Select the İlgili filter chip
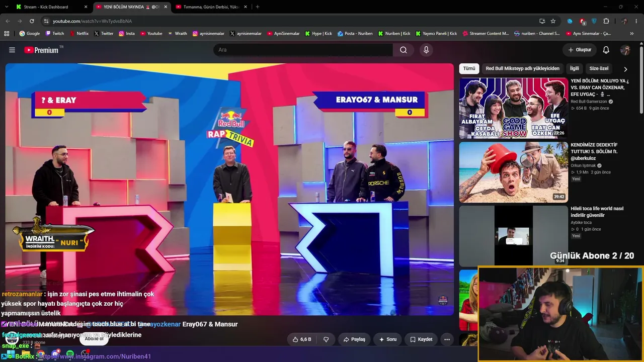The height and width of the screenshot is (362, 644). 575,68
